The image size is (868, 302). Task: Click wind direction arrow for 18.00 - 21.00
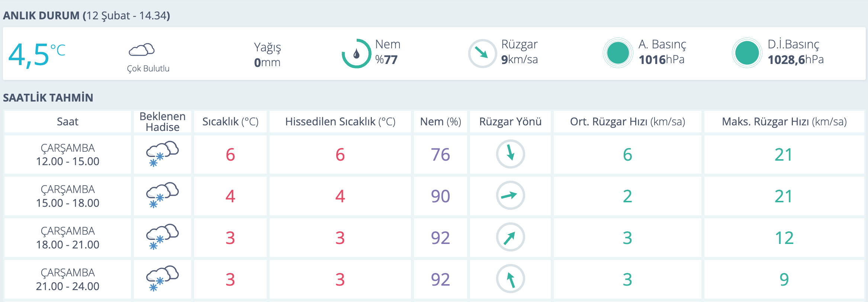coord(510,237)
